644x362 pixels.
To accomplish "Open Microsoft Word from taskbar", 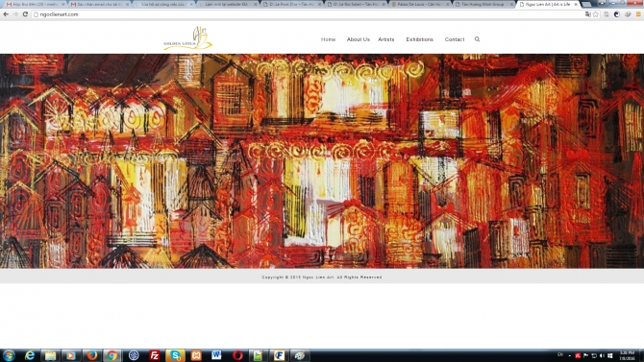I will coord(216,355).
